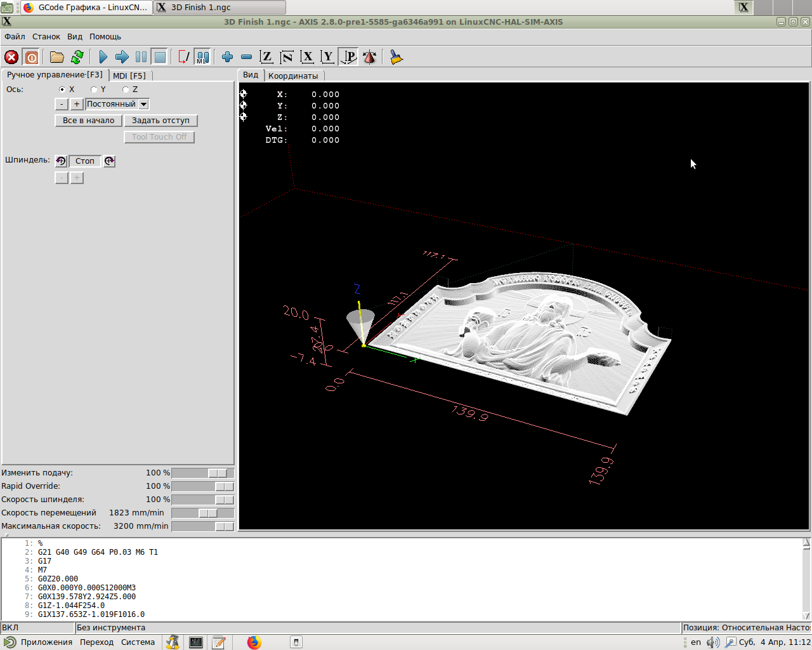Screen dimensions: 812x650
Task: Switch to MDI [F5] tab
Action: point(129,76)
